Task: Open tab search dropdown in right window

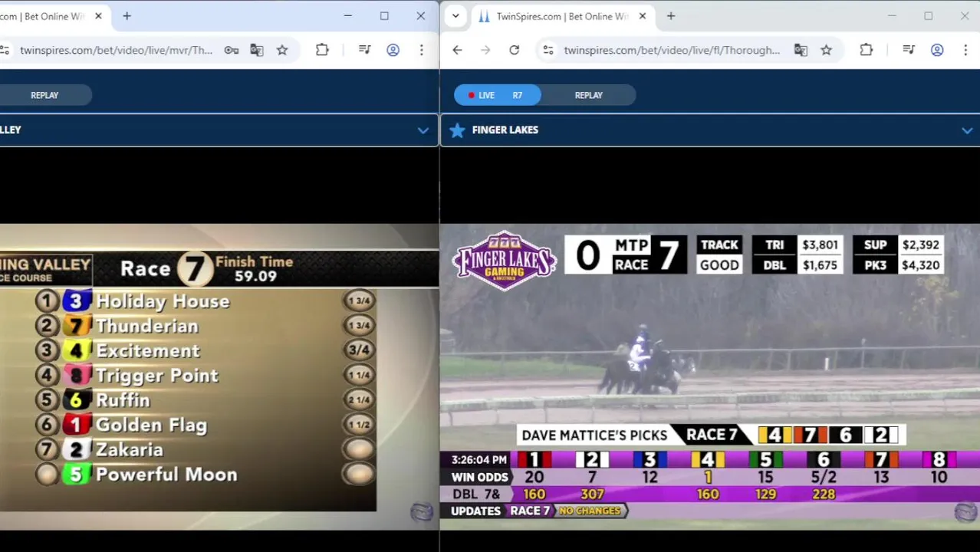Action: [455, 16]
